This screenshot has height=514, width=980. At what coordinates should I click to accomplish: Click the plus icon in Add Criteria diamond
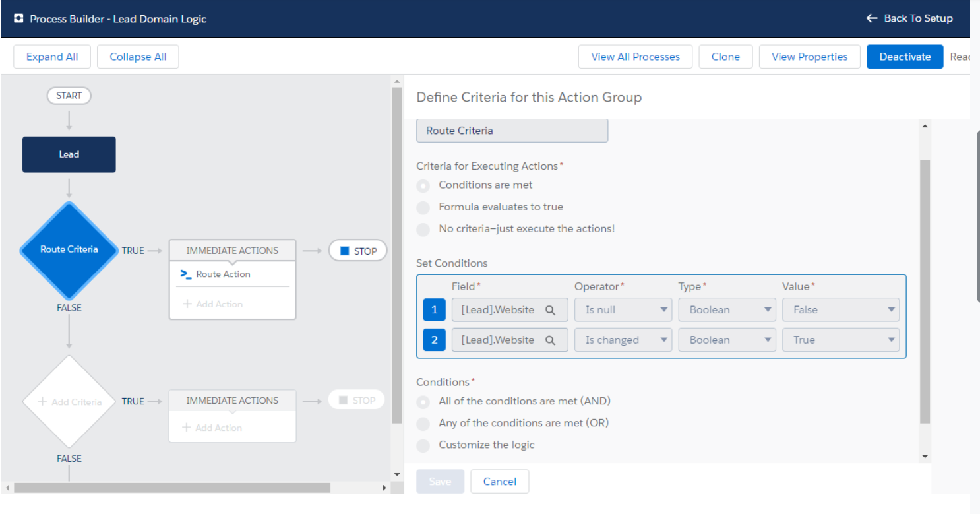pyautogui.click(x=43, y=402)
